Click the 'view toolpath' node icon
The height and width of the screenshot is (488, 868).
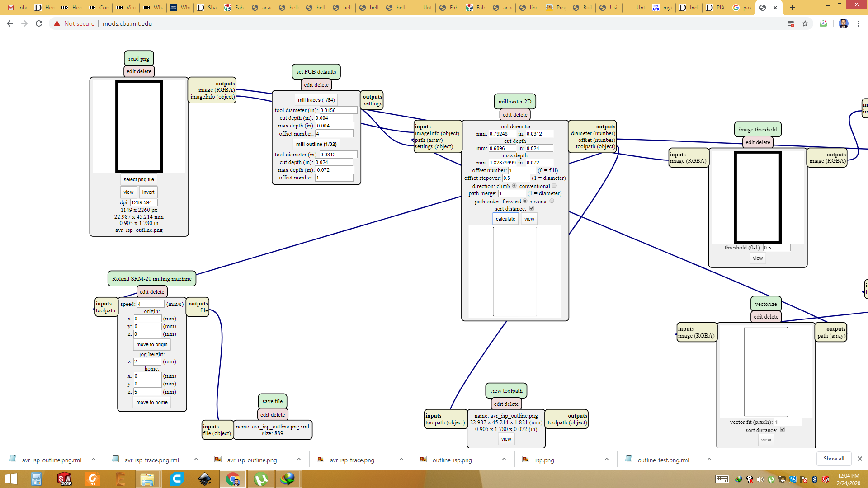point(505,390)
